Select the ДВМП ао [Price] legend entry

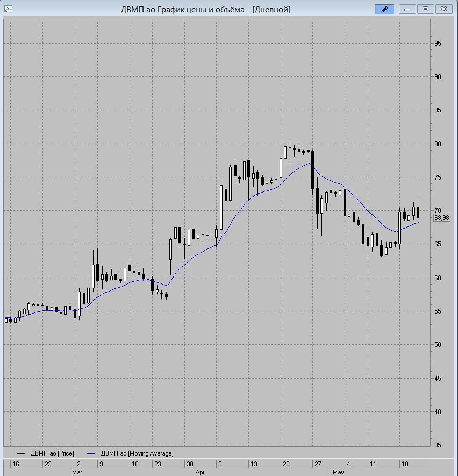click(52, 453)
